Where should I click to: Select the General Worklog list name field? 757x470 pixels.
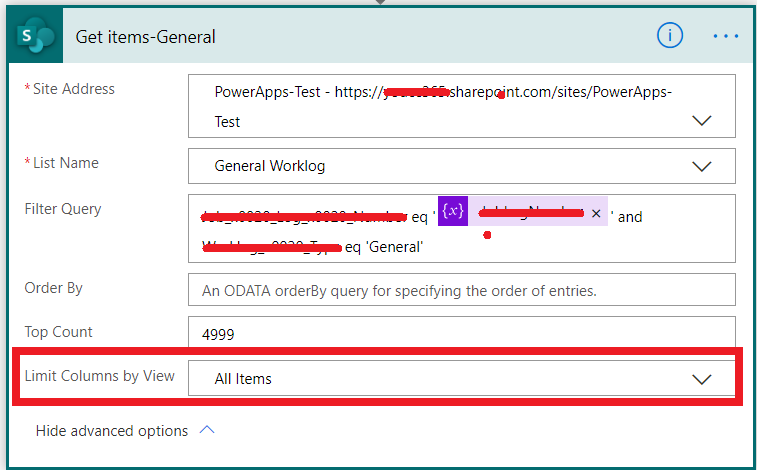[270, 166]
